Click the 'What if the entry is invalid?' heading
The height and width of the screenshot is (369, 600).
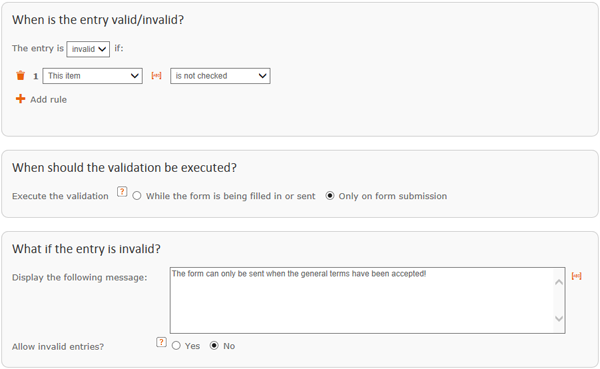point(86,249)
